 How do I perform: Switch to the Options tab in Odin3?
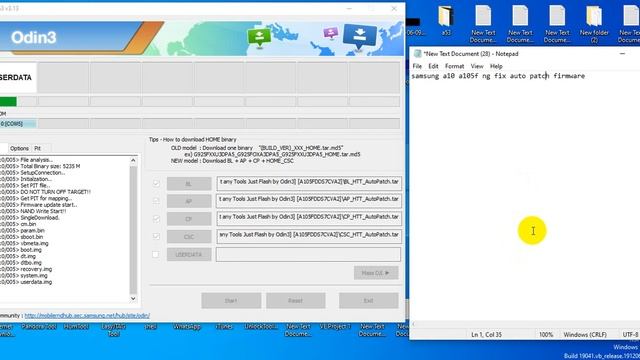coord(19,148)
